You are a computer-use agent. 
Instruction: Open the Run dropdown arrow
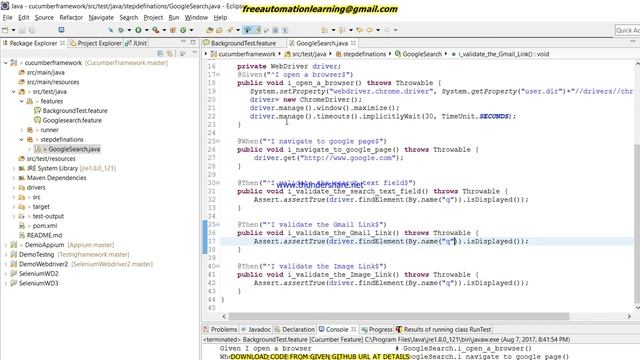point(147,30)
